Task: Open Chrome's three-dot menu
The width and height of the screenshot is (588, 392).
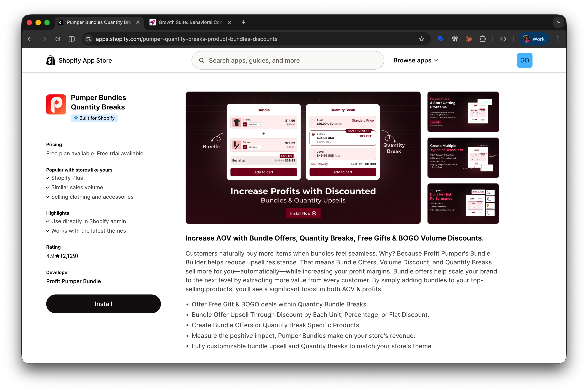Action: [558, 39]
